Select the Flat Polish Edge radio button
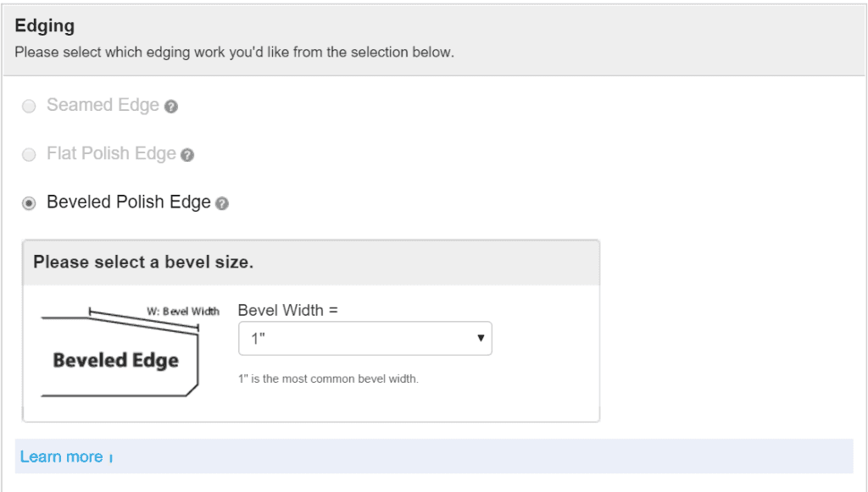The height and width of the screenshot is (492, 868). 29,154
